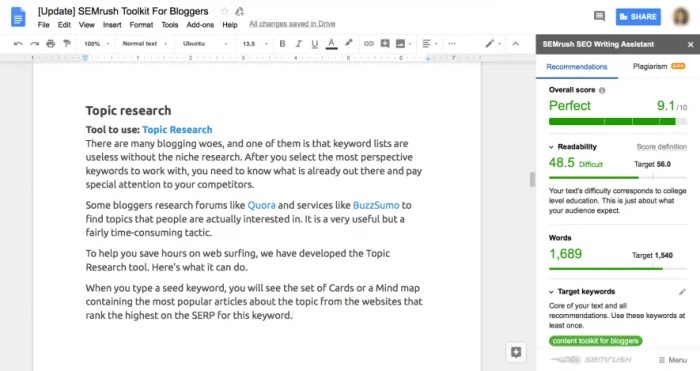The image size is (700, 371).
Task: Switch to the Recommendations tab
Action: [577, 67]
